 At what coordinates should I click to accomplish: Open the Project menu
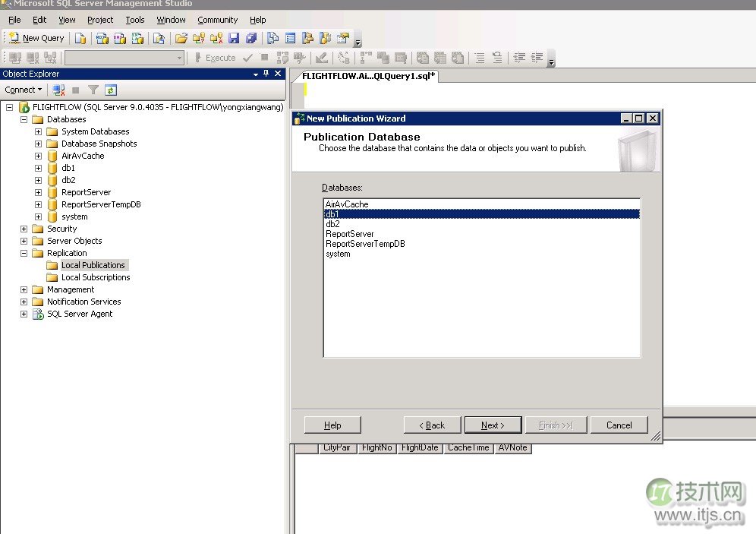coord(100,20)
